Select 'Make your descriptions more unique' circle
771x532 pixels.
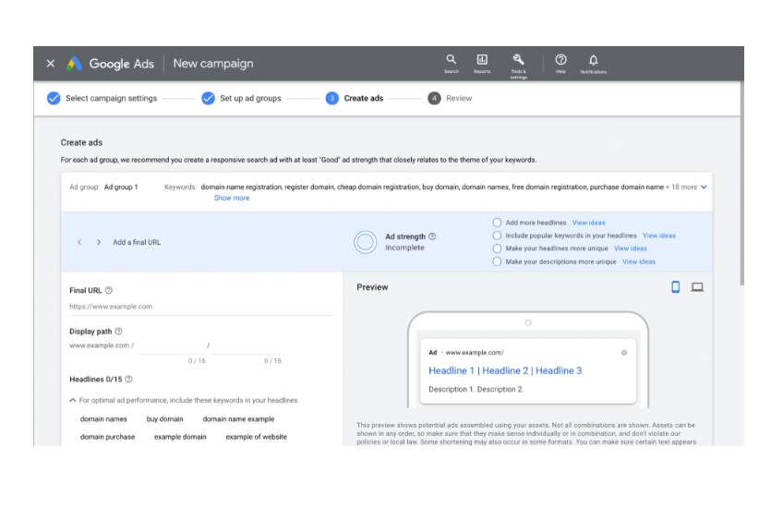point(497,261)
